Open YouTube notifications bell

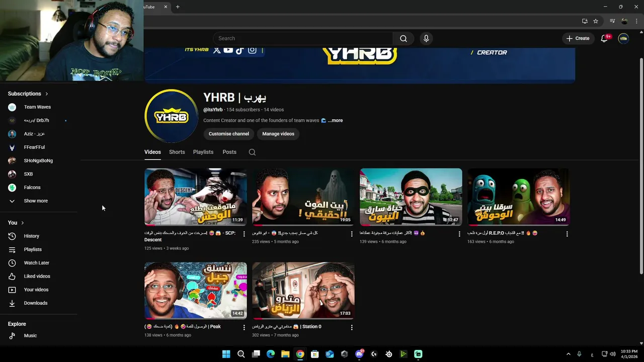(x=605, y=38)
